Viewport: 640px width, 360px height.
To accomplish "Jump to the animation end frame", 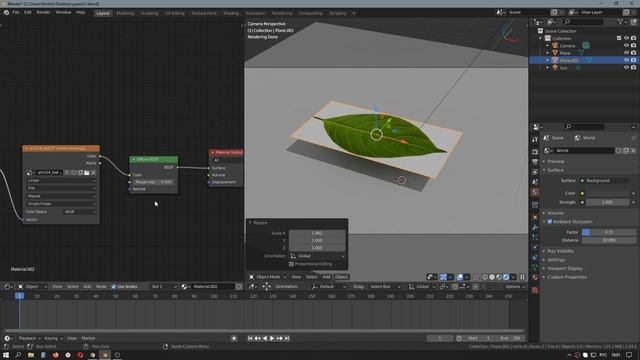I will click(x=287, y=338).
